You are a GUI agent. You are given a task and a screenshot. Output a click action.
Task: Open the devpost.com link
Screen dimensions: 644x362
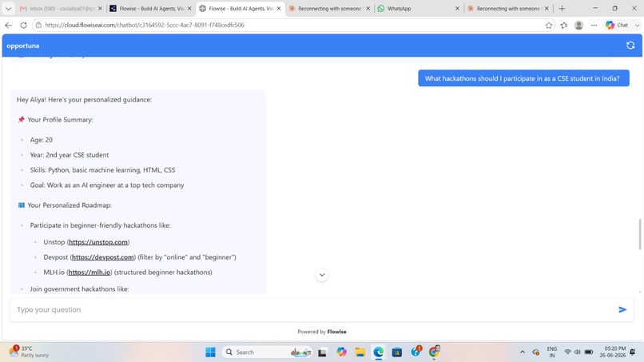click(x=103, y=257)
